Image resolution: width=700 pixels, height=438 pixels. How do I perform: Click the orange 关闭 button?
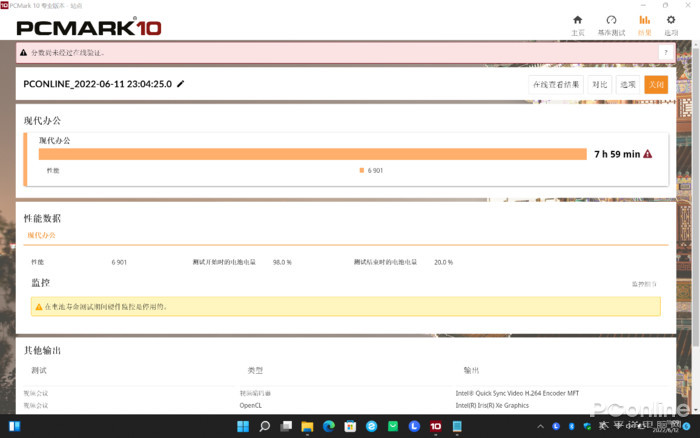tap(656, 84)
